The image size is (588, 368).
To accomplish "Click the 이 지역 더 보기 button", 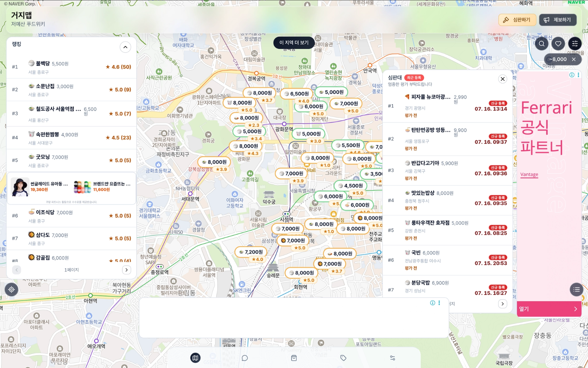I will (294, 43).
